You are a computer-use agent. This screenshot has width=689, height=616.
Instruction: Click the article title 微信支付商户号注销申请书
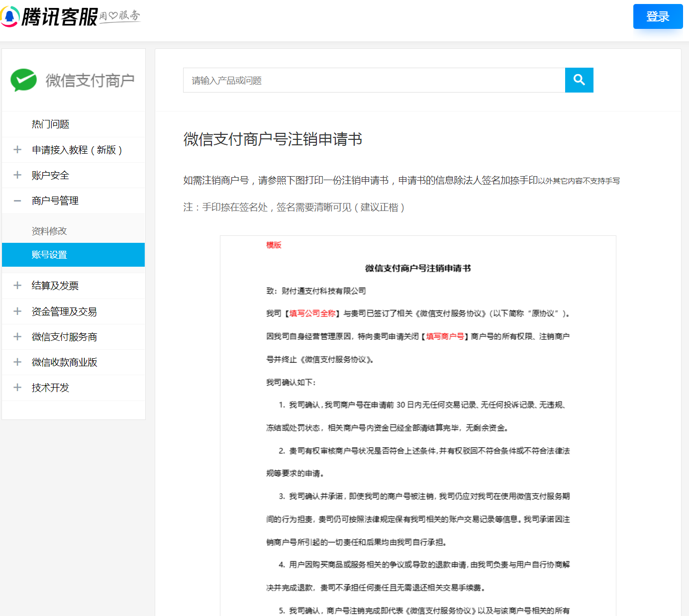point(273,139)
